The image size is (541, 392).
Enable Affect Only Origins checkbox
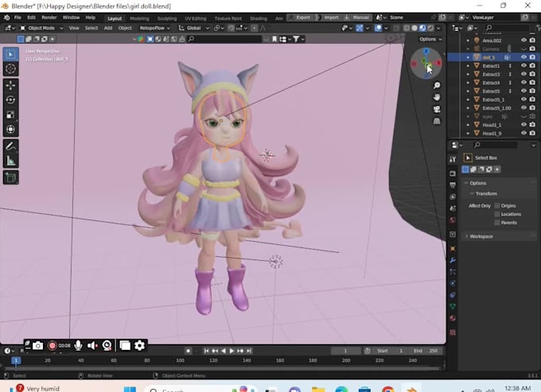click(497, 206)
